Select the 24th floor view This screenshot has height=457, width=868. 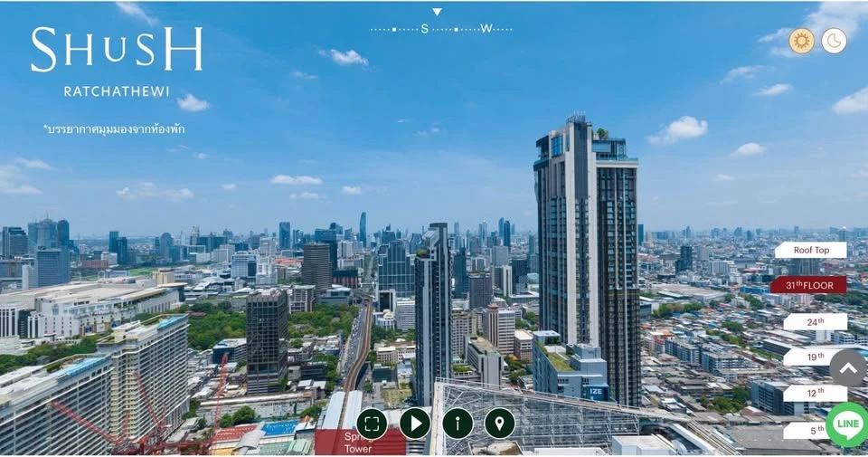[815, 322]
